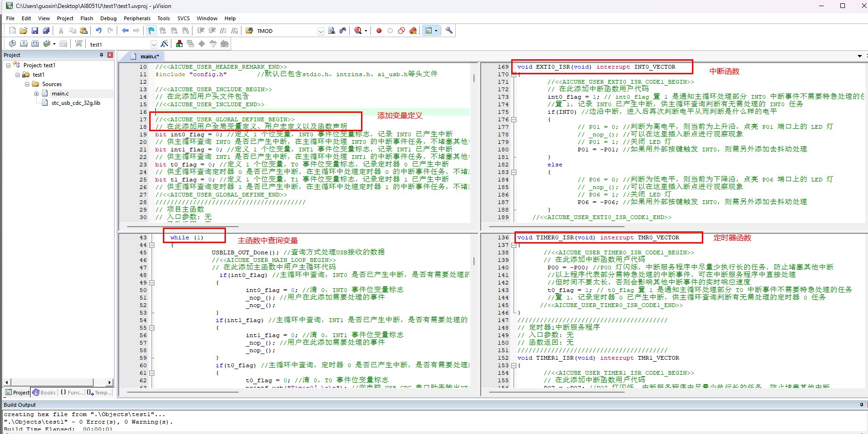Image resolution: width=868 pixels, height=434 pixels.
Task: Expand main.c file node
Action: pyautogui.click(x=36, y=94)
